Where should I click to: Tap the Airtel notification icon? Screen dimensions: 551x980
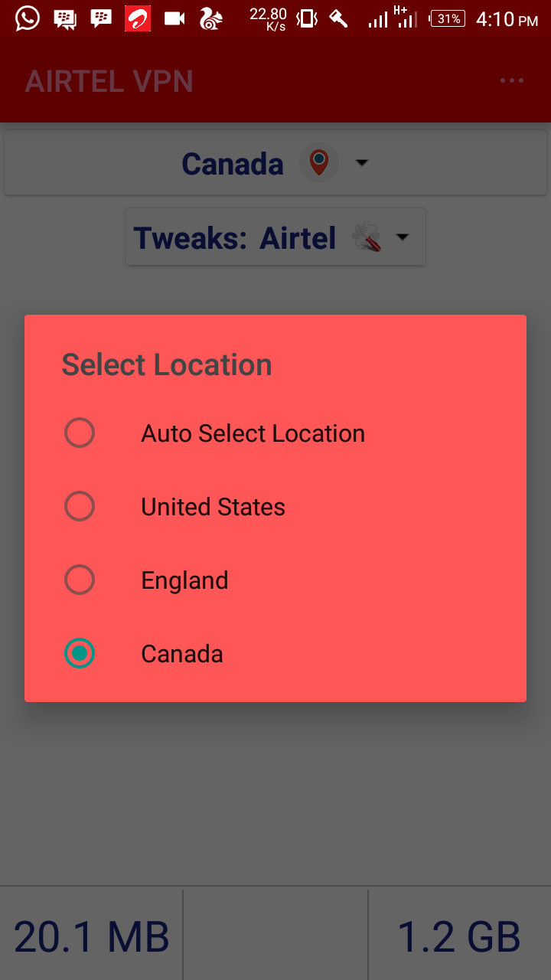tap(138, 18)
